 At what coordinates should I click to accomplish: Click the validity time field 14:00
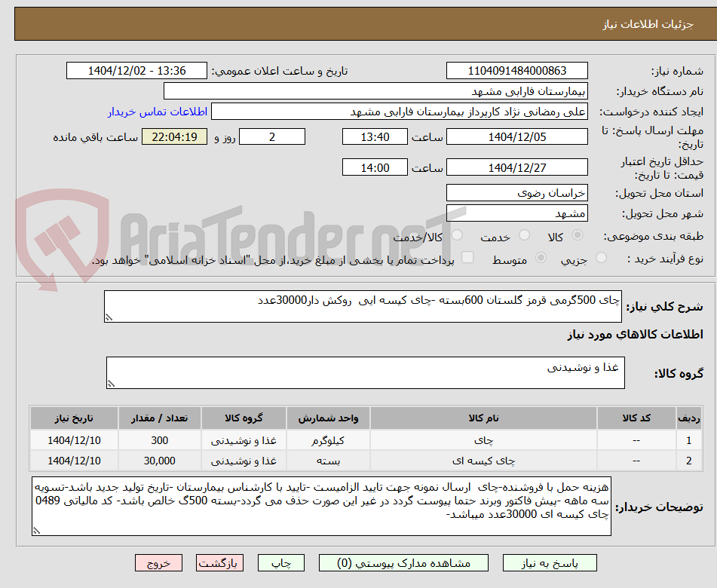[375, 167]
